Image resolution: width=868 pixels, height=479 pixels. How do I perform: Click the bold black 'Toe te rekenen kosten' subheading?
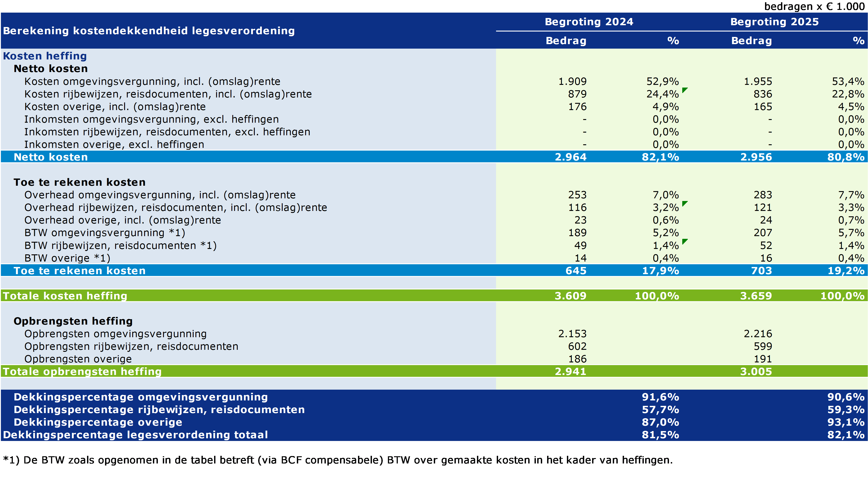point(80,183)
